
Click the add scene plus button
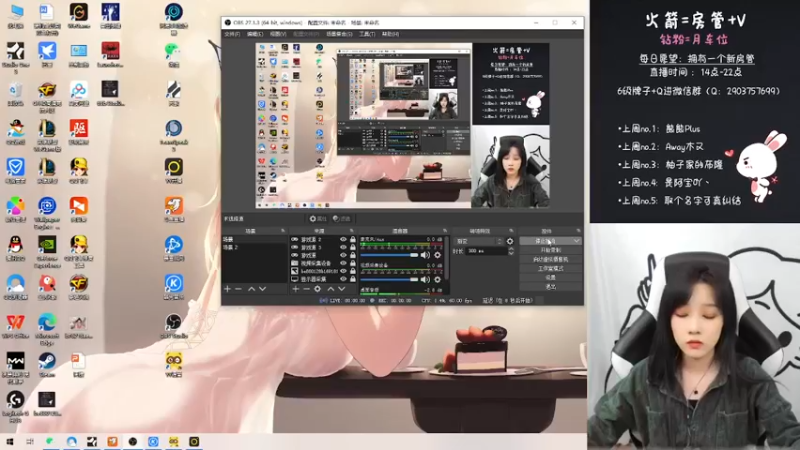228,289
